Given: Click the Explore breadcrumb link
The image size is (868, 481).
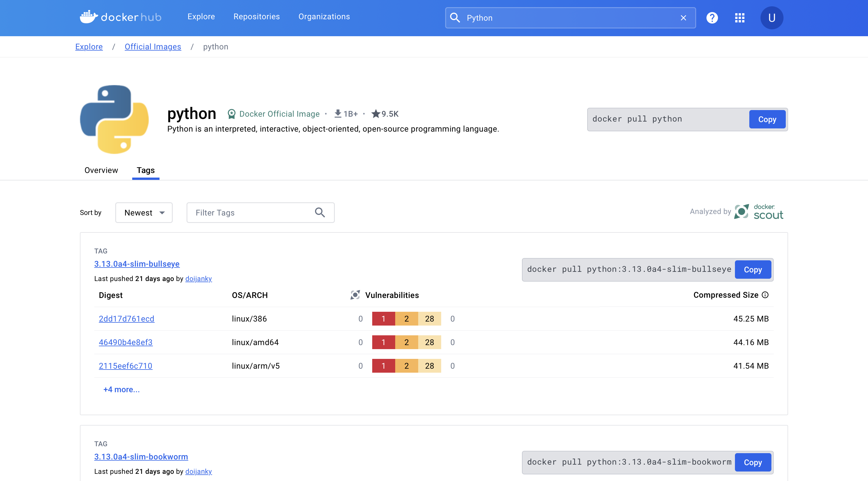Looking at the screenshot, I should click(x=89, y=47).
